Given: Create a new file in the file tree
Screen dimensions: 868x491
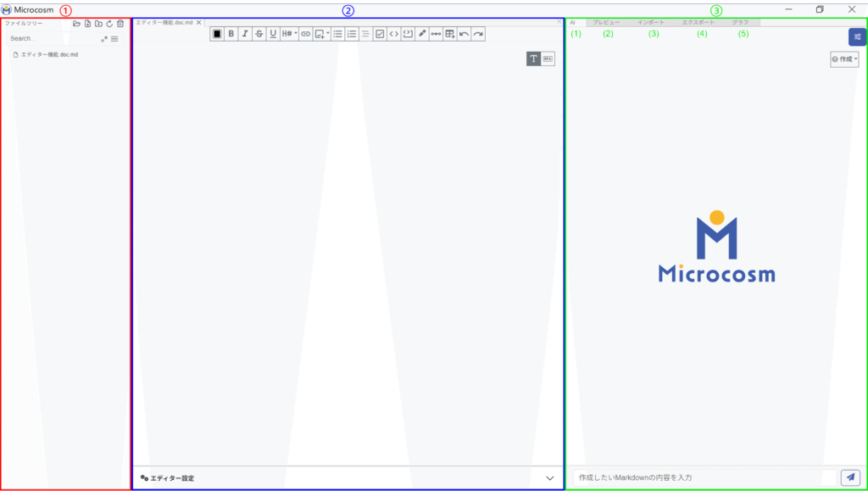Looking at the screenshot, I should coord(87,24).
